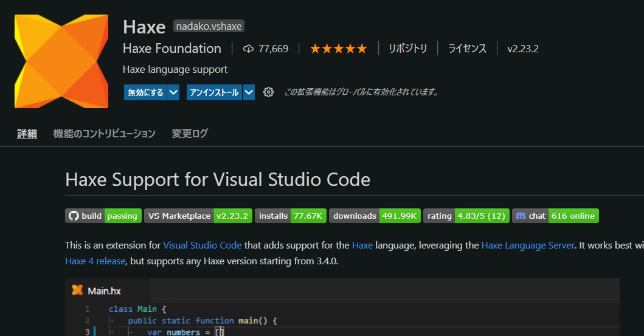Open the extension settings gear icon

pyautogui.click(x=268, y=92)
